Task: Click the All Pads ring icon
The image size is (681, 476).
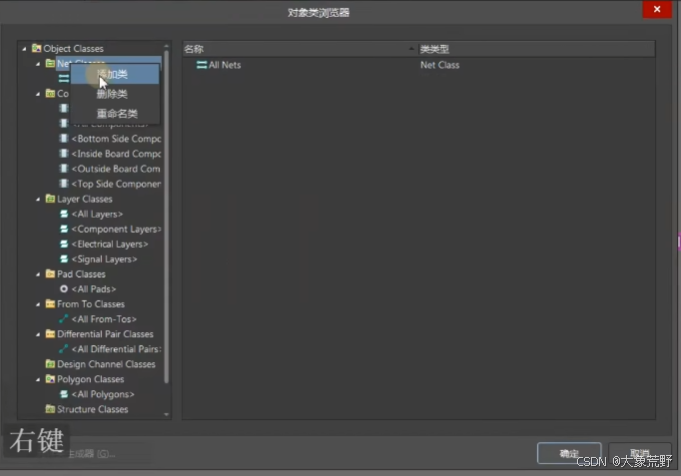Action: tap(64, 289)
